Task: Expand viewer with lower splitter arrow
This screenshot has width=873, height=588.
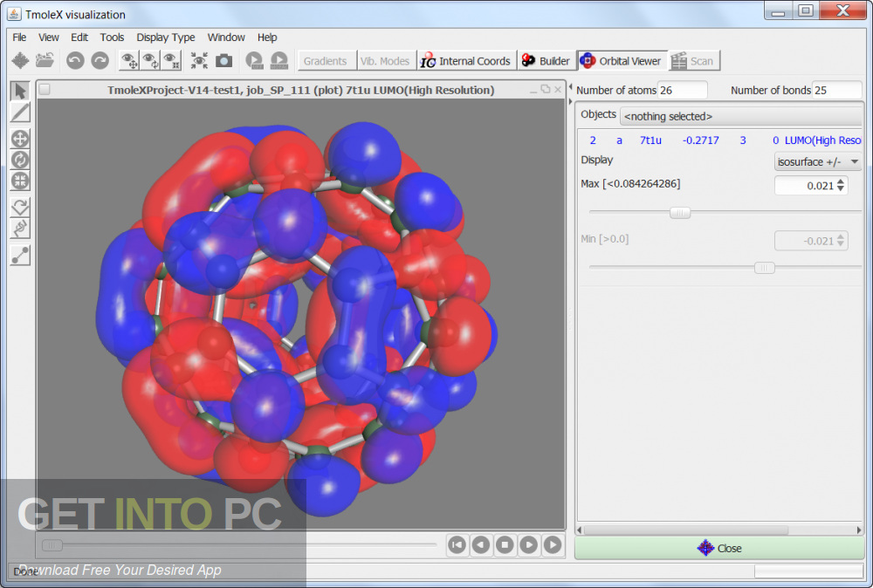Action: (570, 102)
